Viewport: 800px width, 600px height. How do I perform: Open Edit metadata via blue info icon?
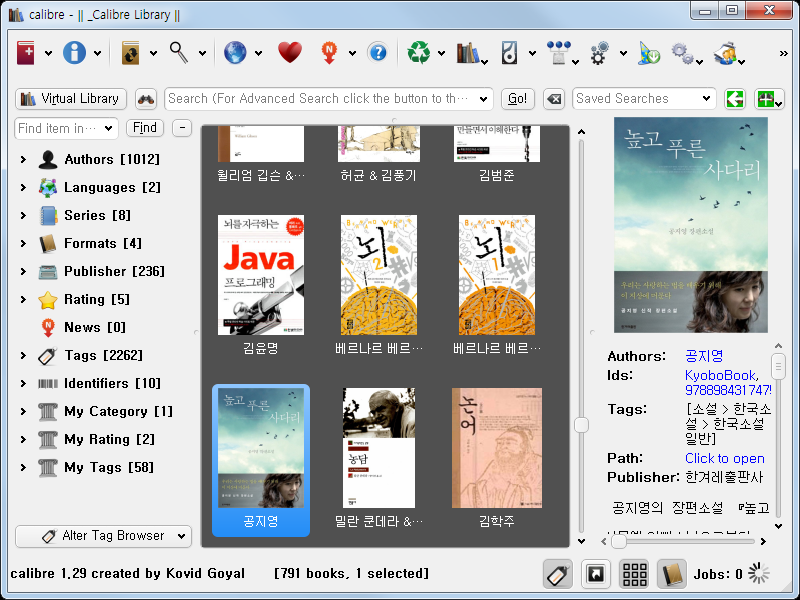coord(74,53)
